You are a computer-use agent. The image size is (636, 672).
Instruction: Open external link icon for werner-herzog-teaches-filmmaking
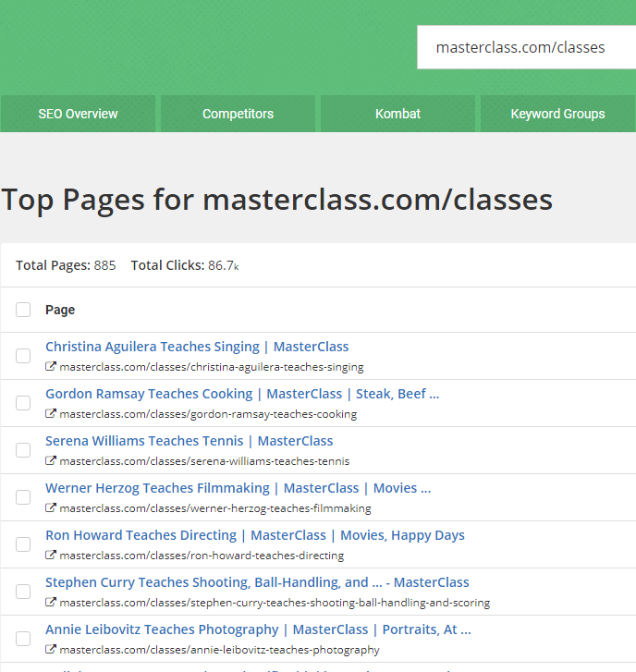click(x=51, y=508)
